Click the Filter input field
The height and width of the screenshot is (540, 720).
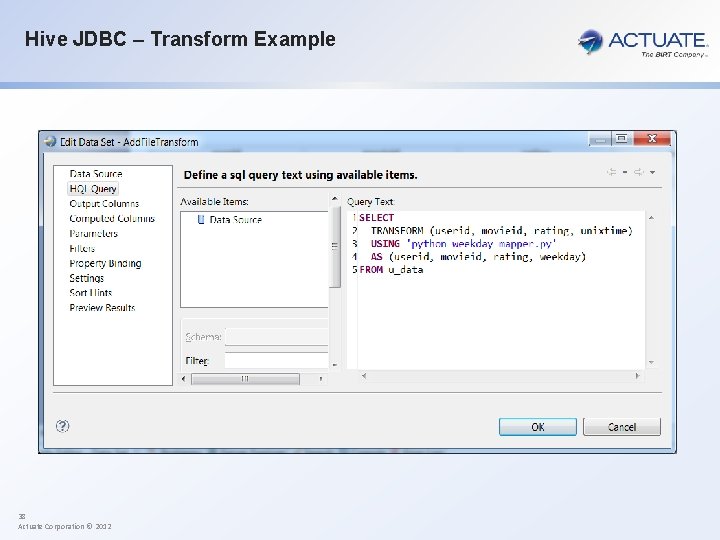click(x=276, y=360)
